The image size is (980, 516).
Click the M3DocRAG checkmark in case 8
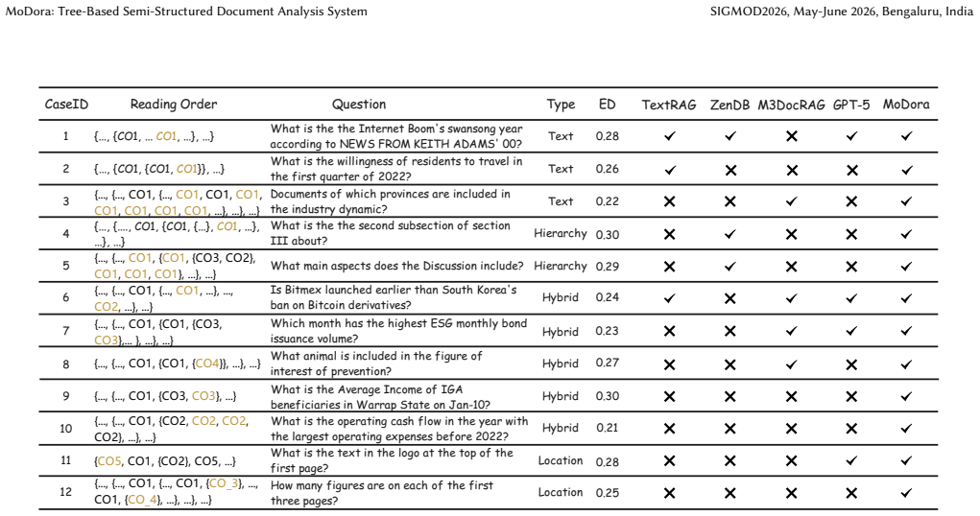pyautogui.click(x=791, y=364)
